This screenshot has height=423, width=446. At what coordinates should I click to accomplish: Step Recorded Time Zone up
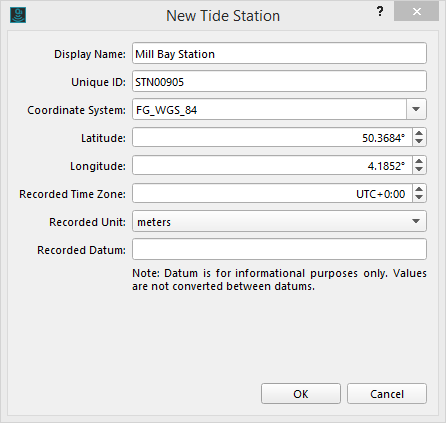(x=419, y=189)
